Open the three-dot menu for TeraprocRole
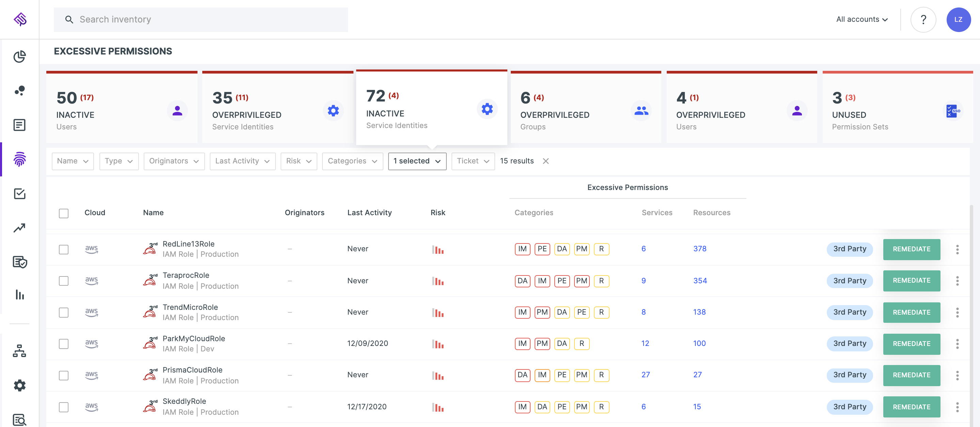Screen dimensions: 980x427 coord(957,281)
